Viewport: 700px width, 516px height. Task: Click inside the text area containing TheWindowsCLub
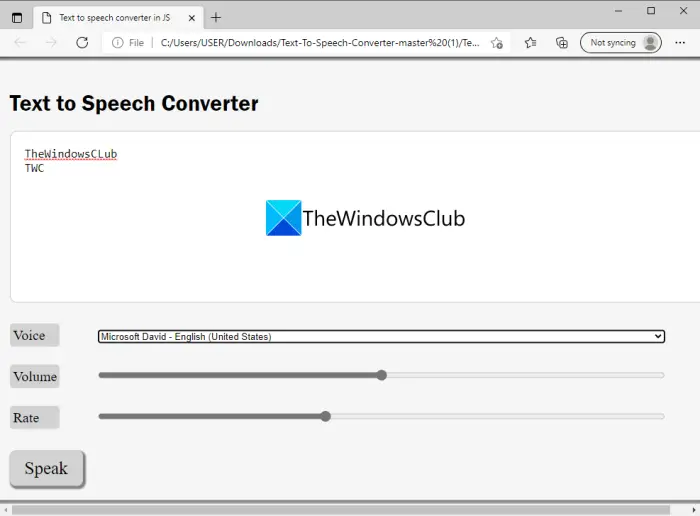click(355, 216)
